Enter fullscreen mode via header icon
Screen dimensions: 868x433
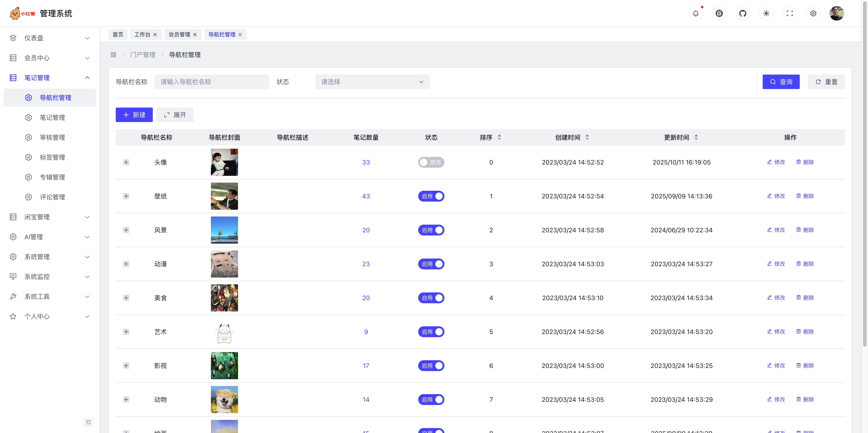coord(790,14)
